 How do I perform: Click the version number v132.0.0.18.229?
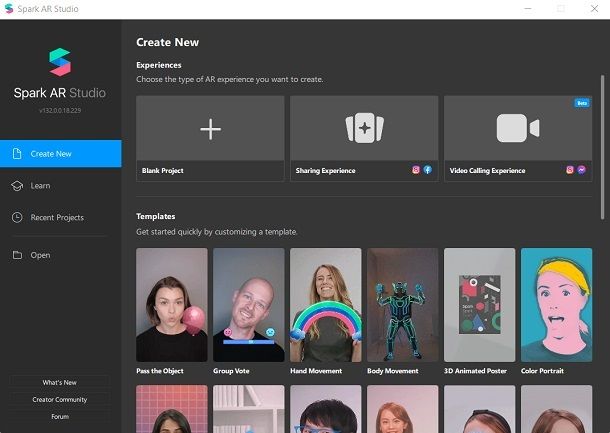coord(60,110)
